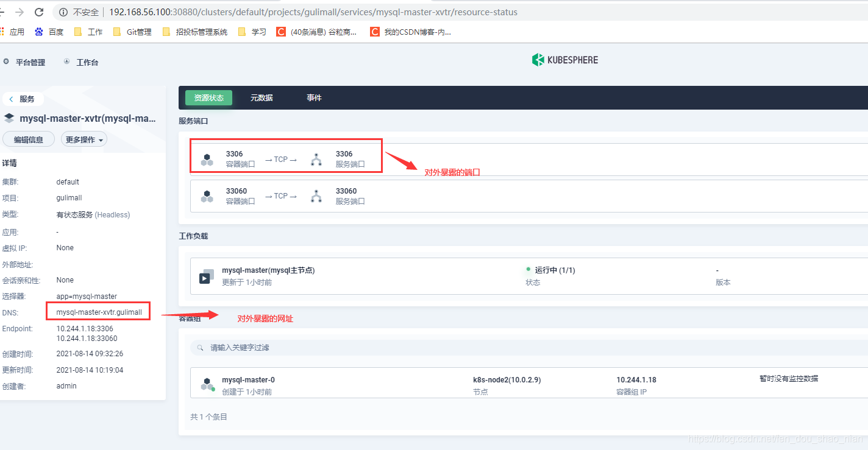Image resolution: width=868 pixels, height=450 pixels.
Task: Switch to 资源状态 tab
Action: (x=209, y=97)
